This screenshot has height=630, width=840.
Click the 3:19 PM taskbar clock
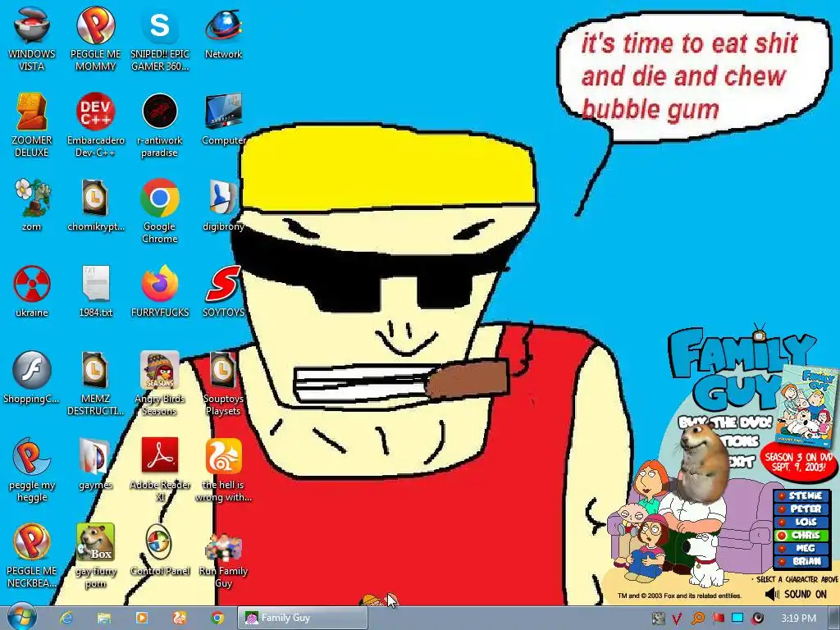point(799,619)
